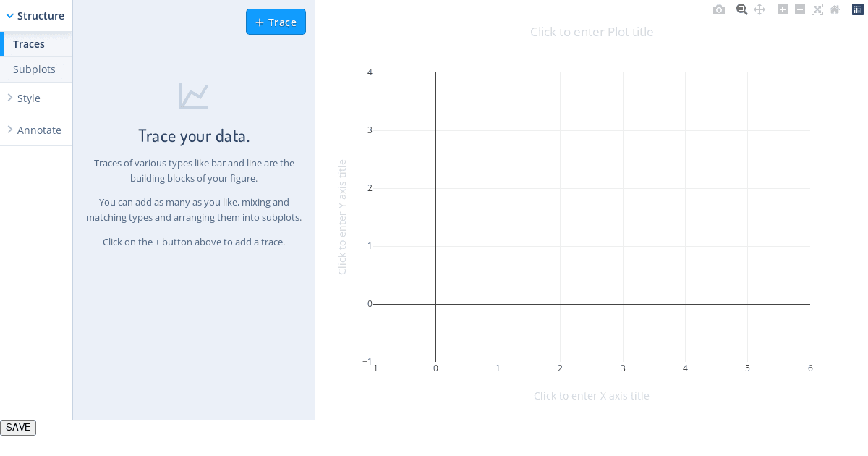868x456 pixels.
Task: Click the Zoom in plus icon
Action: [783, 9]
